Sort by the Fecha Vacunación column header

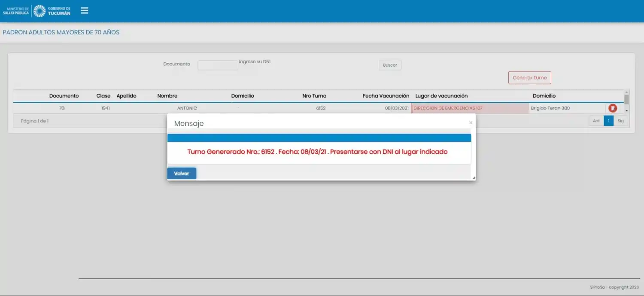point(386,95)
